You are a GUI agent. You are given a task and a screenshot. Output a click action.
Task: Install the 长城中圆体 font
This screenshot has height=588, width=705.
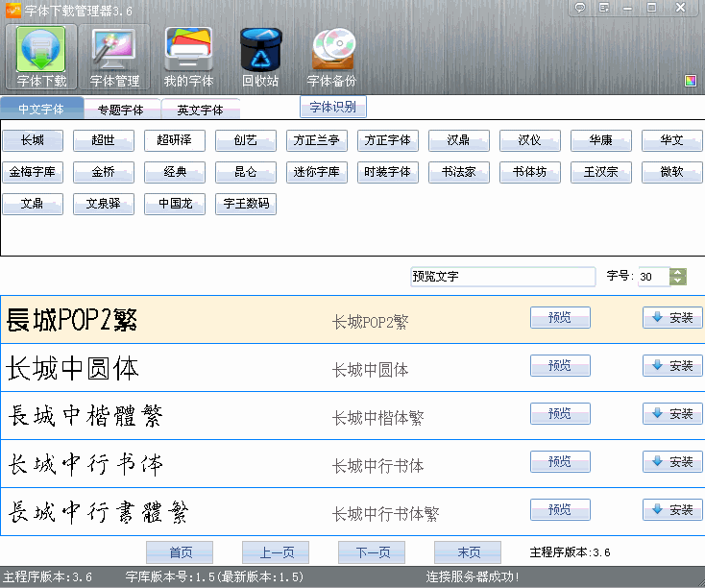[x=672, y=365]
